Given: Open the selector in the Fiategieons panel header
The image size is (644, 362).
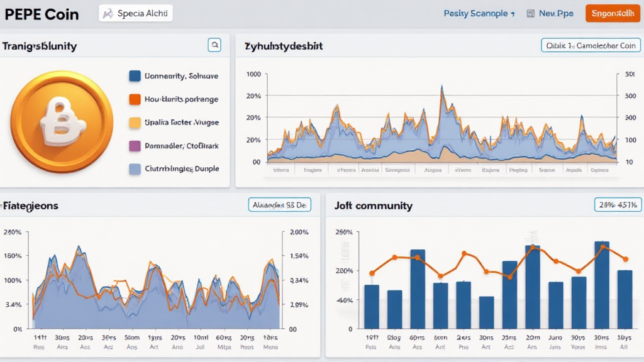Looking at the screenshot, I should point(280,204).
